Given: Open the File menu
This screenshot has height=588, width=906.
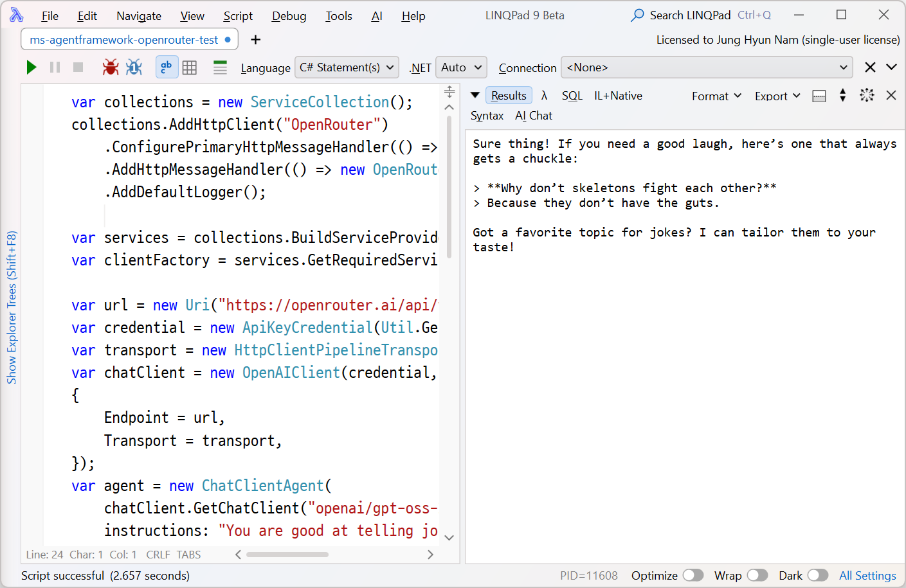Looking at the screenshot, I should tap(50, 16).
